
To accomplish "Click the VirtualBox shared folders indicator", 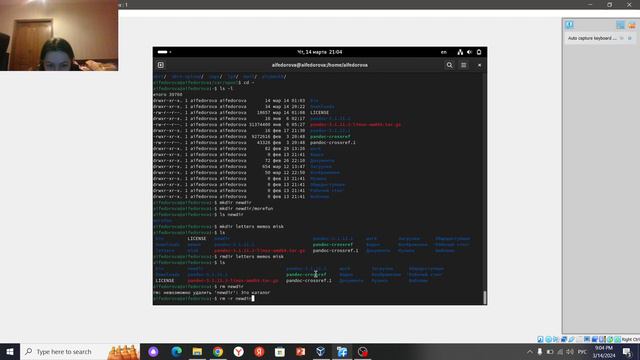I will click(579, 339).
